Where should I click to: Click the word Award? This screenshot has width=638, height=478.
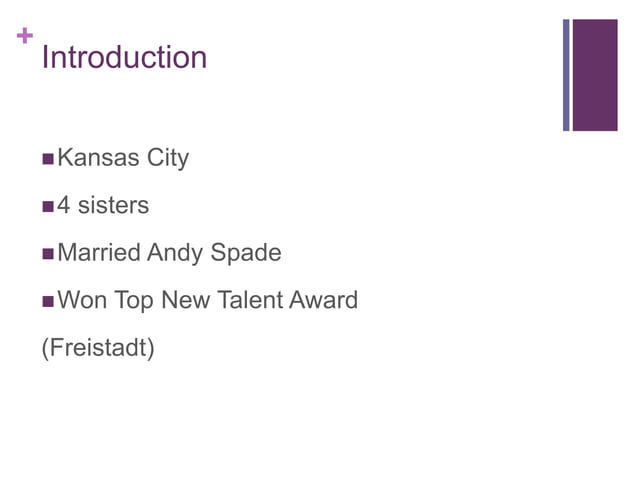coord(322,299)
